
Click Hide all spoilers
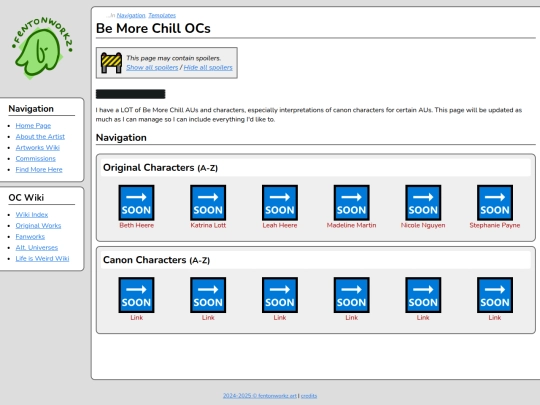pyautogui.click(x=208, y=68)
